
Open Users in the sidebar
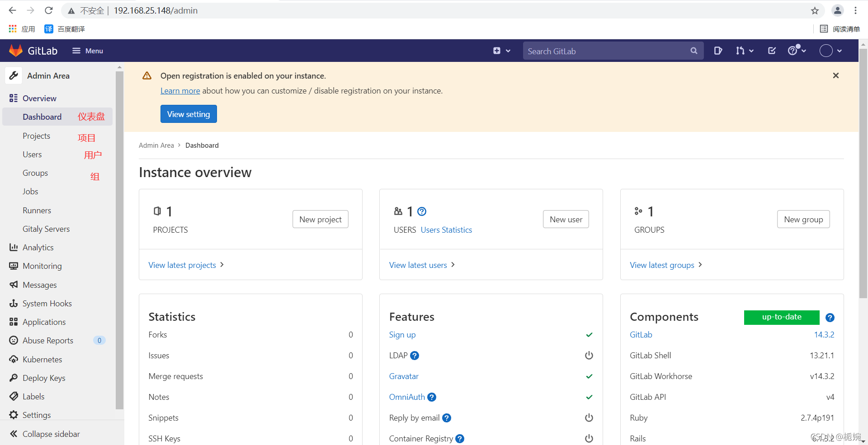(x=32, y=155)
